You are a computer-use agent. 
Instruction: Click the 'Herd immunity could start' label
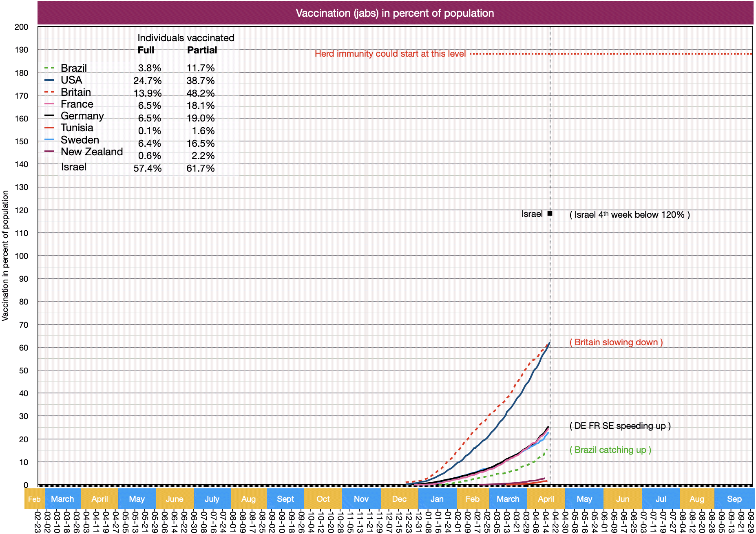click(x=390, y=54)
